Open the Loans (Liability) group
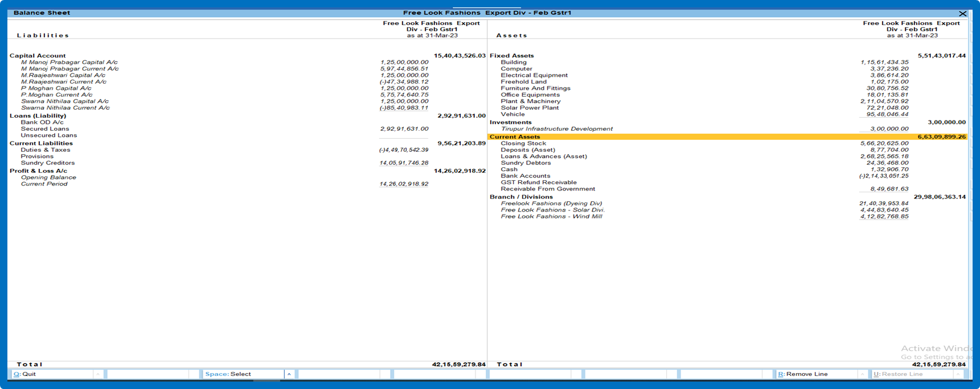The width and height of the screenshot is (980, 389). [x=248, y=115]
